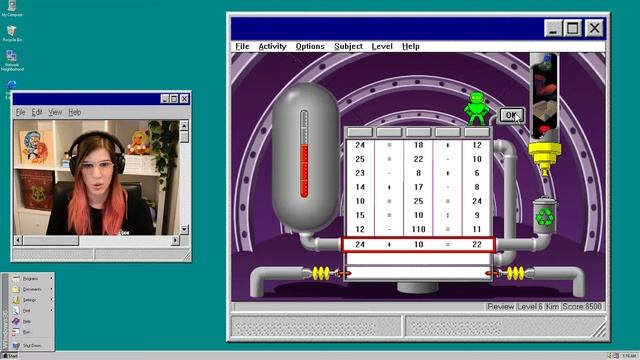Open the File menu in the webcam window
This screenshot has height=360, width=640.
20,112
